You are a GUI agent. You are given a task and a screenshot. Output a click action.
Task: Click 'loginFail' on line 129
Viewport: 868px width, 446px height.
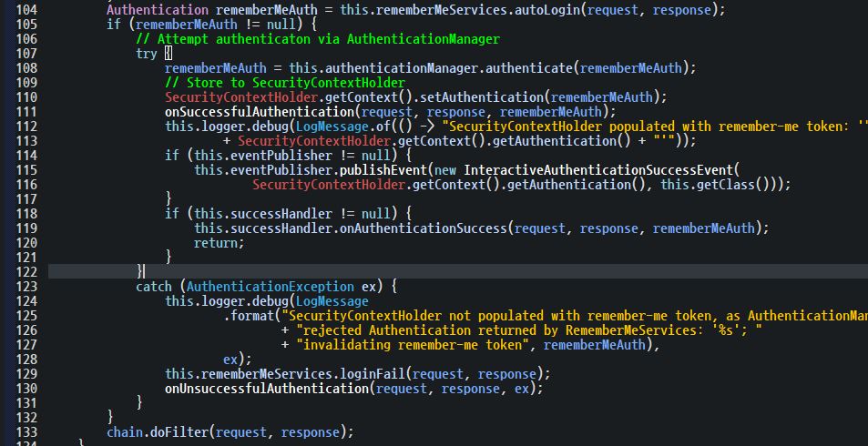373,374
